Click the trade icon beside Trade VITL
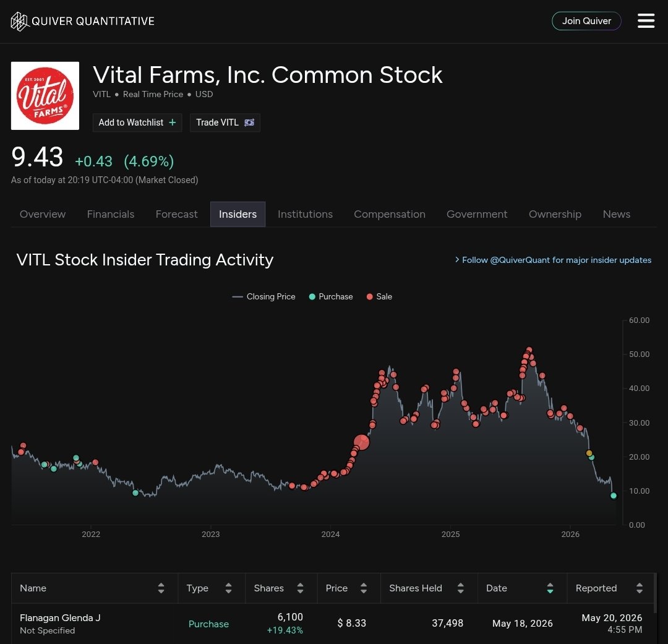The width and height of the screenshot is (668, 644). coord(249,122)
